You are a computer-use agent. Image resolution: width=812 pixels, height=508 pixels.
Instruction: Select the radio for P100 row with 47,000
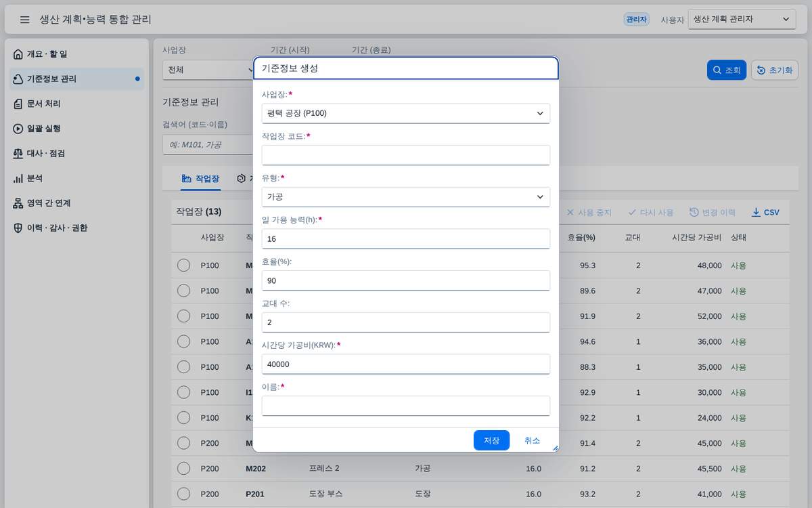[x=183, y=291]
